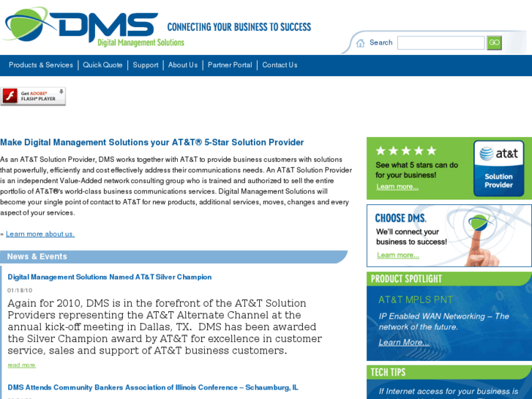The width and height of the screenshot is (532, 399).
Task: Click the home icon beside Search
Action: pos(360,43)
